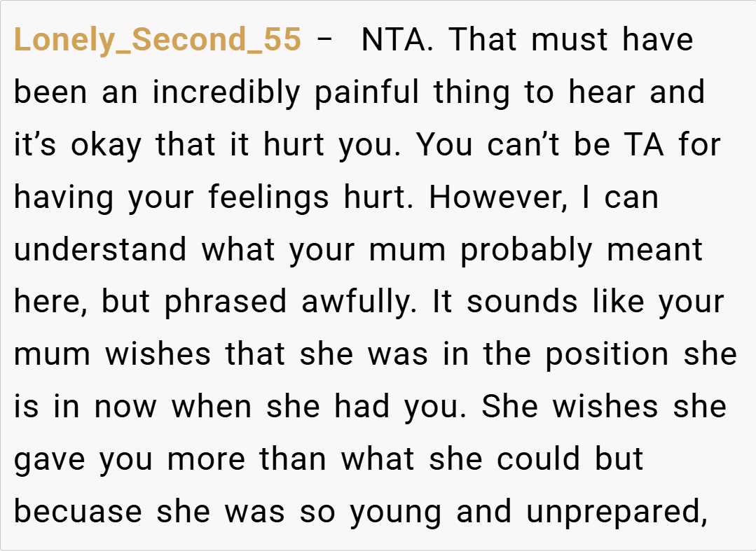
Task: Click the word "young" in the comment
Action: [395, 513]
